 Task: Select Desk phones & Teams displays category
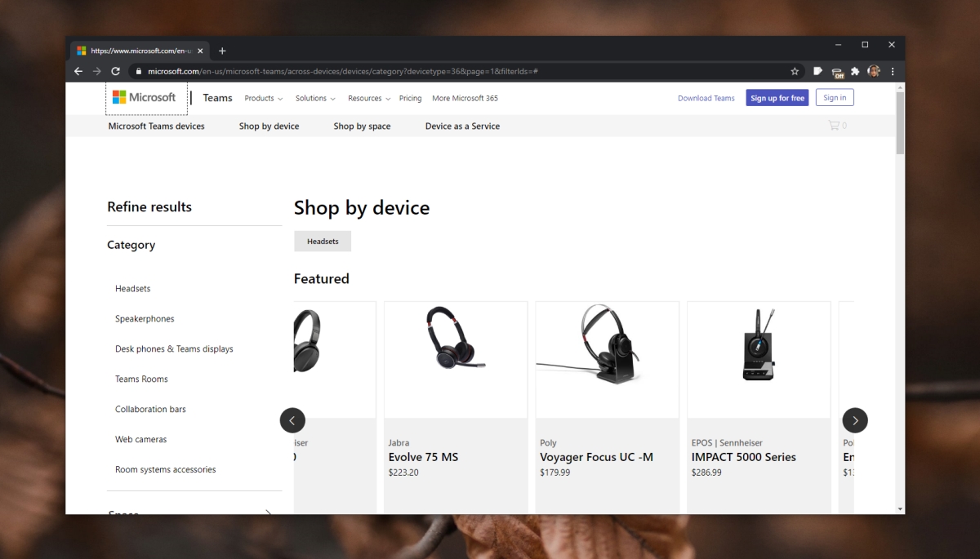point(174,349)
